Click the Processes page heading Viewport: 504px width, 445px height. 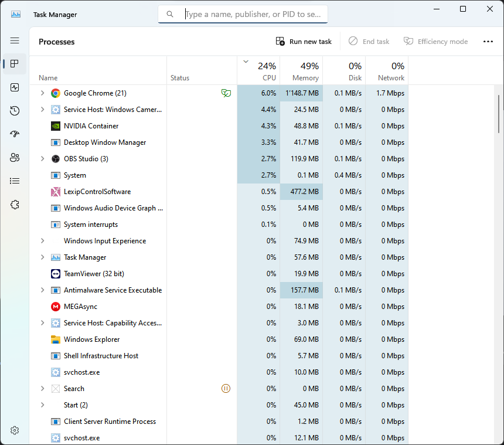point(57,42)
